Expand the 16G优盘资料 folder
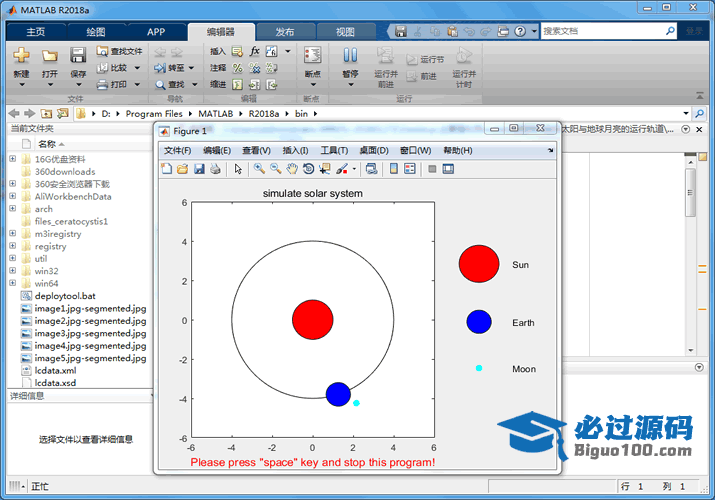The image size is (715, 500). [x=13, y=159]
